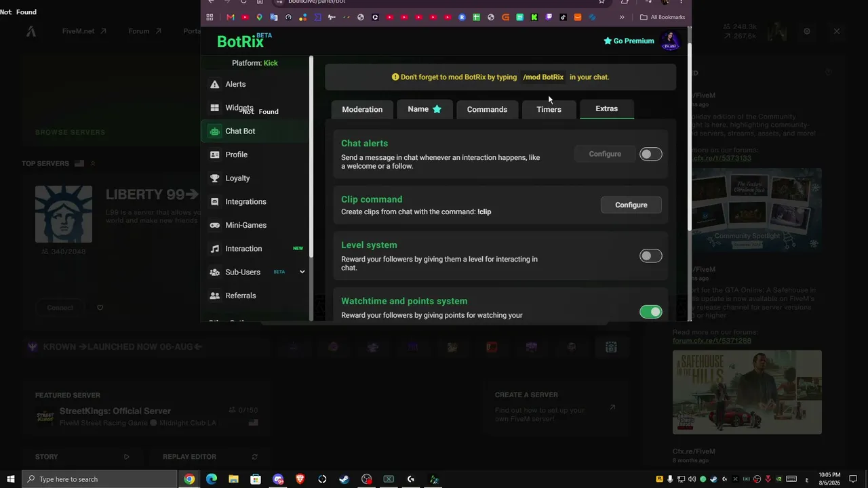The width and height of the screenshot is (868, 488).
Task: Expand the Sub-Users submenu chevron
Action: (x=302, y=272)
